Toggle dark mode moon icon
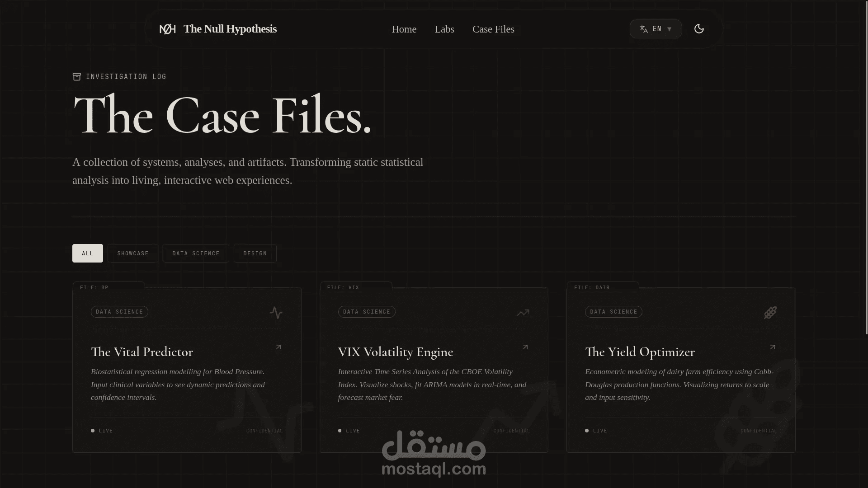 [699, 29]
